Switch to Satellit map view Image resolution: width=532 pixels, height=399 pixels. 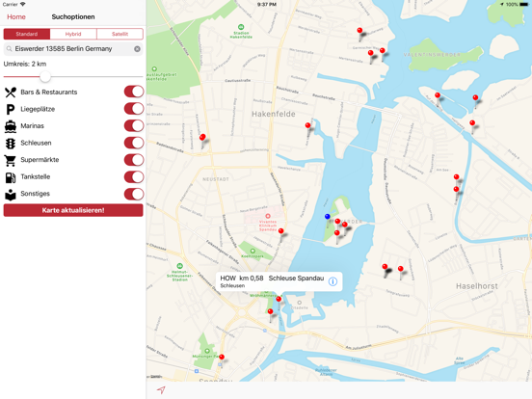click(x=120, y=34)
